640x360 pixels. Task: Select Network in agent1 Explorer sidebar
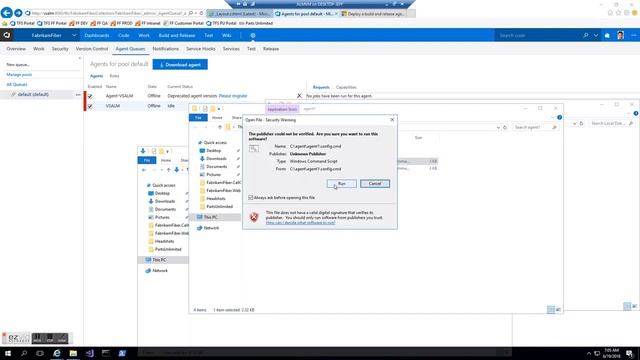(x=211, y=228)
